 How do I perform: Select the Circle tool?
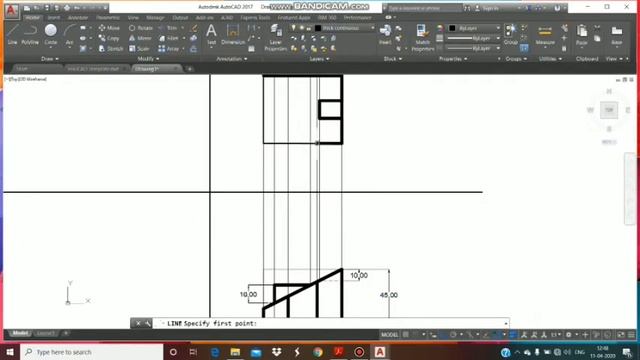coord(51,34)
